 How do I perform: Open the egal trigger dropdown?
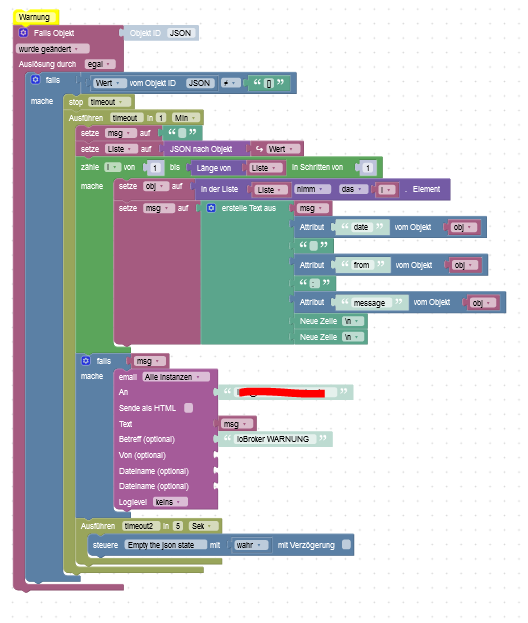[100, 64]
